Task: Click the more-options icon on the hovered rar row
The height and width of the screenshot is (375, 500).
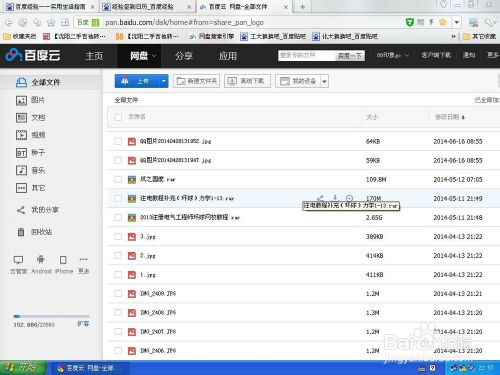Action: [349, 198]
